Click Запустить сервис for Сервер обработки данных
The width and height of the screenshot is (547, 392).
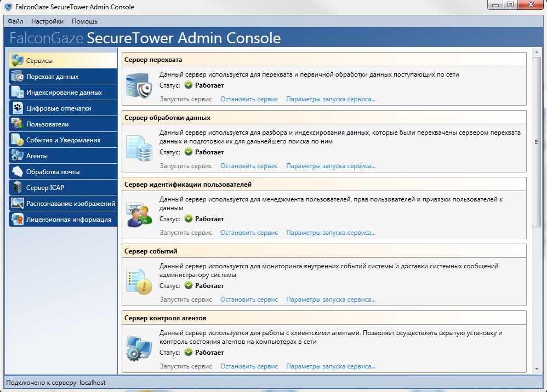(x=186, y=166)
